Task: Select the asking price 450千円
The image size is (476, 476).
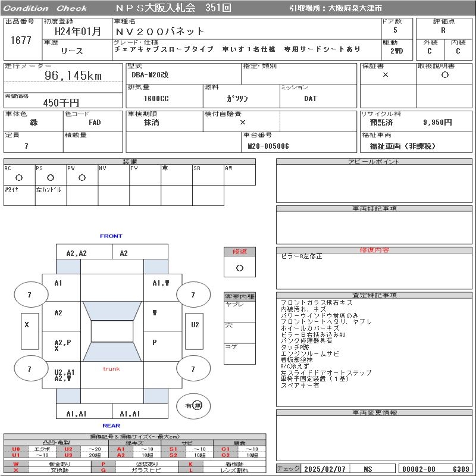Action: coord(61,103)
